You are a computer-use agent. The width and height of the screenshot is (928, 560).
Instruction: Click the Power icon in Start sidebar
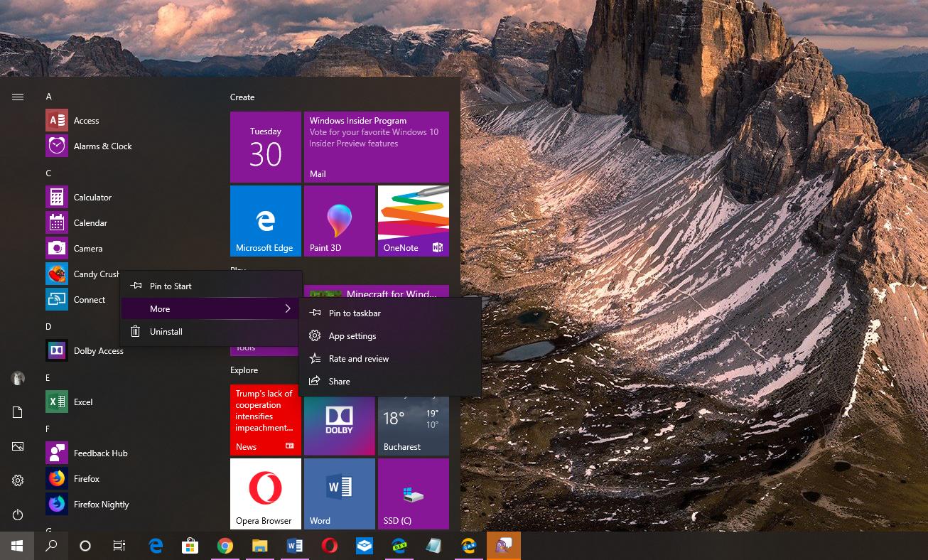18,515
